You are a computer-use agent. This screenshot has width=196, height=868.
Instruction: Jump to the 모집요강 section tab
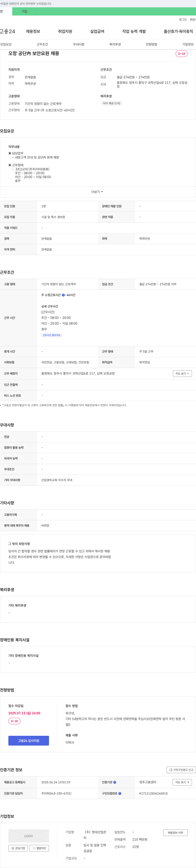[x=6, y=44]
